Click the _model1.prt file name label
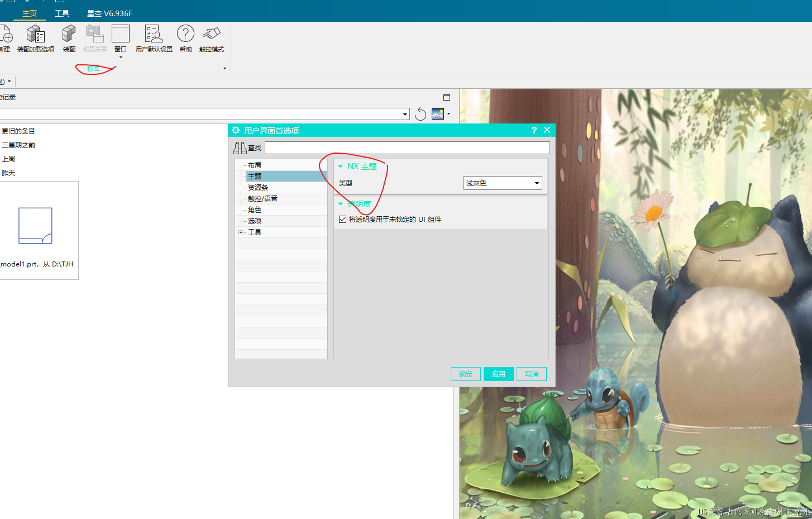The height and width of the screenshot is (519, 812). pos(37,264)
